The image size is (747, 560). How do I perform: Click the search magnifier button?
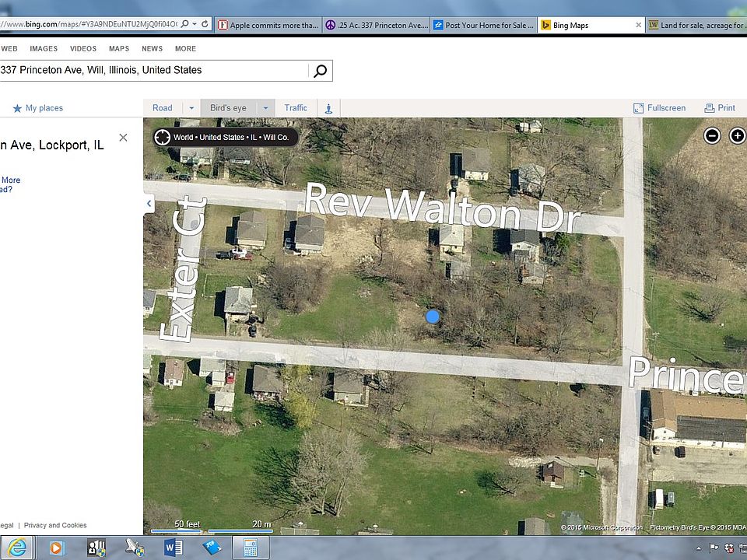click(320, 71)
